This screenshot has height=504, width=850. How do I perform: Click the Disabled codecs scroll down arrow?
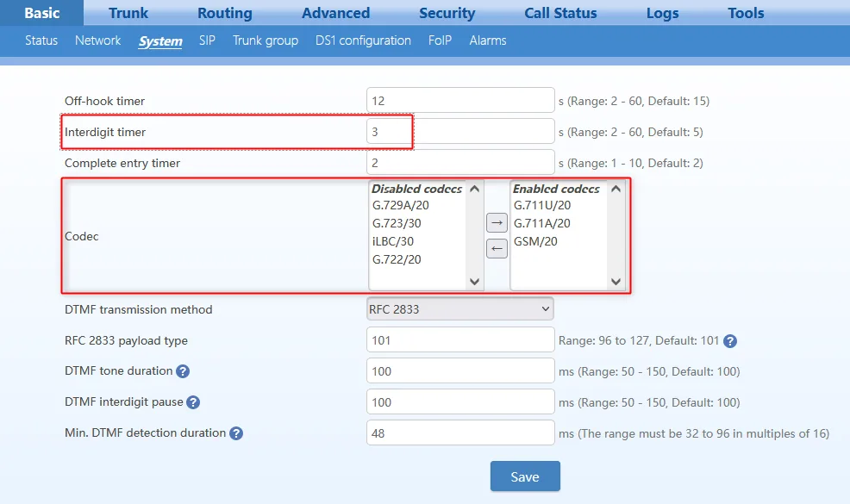point(474,281)
